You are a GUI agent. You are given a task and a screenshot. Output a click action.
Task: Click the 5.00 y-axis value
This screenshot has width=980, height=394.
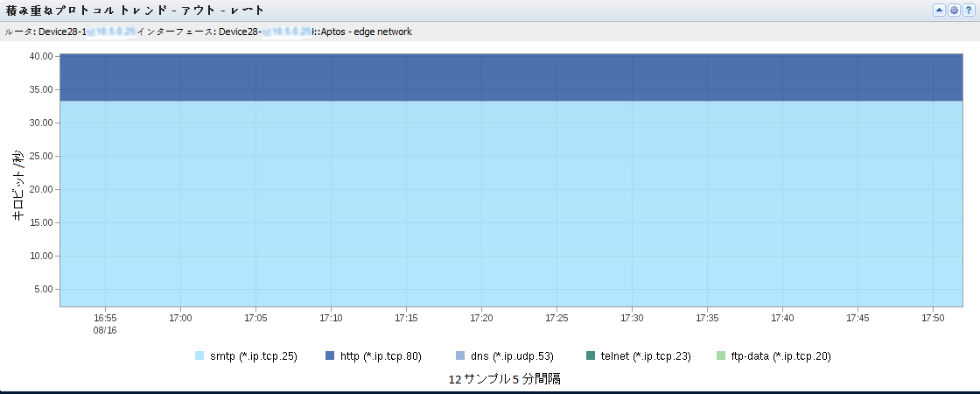(x=45, y=289)
